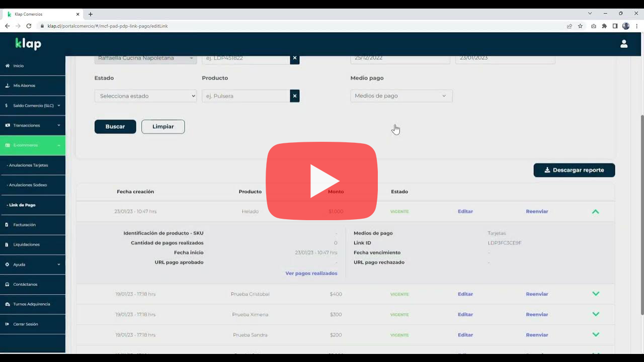
Task: Close the Klap Comercios tab
Action: pos(77,14)
